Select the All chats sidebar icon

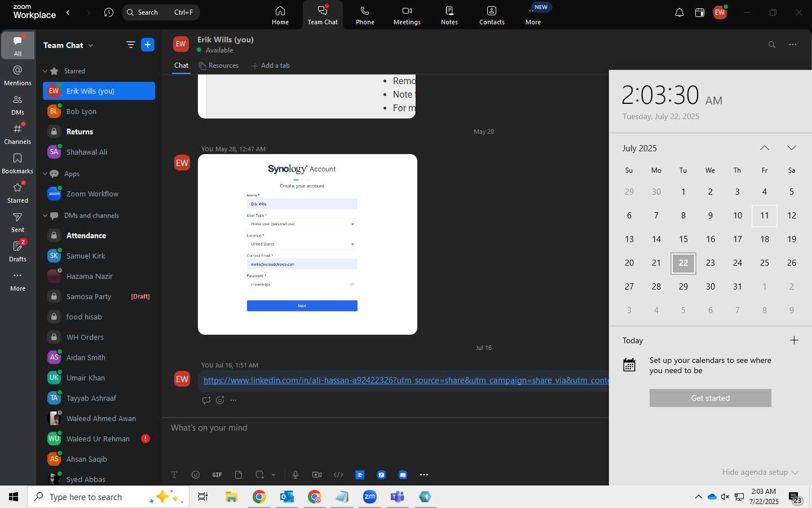click(18, 45)
